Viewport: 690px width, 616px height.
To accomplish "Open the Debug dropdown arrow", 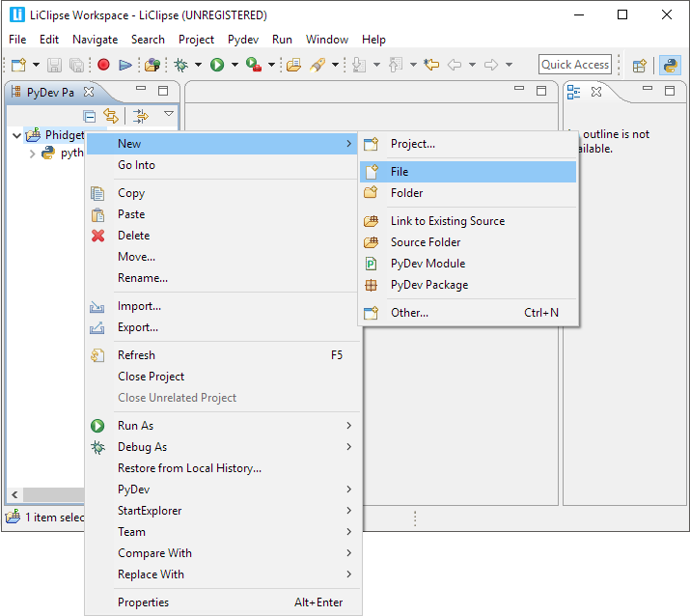I will pos(198,65).
